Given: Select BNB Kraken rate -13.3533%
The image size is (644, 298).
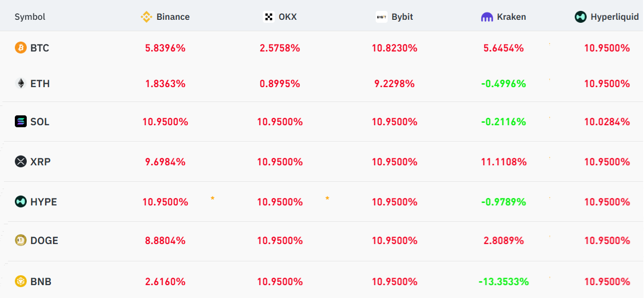Looking at the screenshot, I should click(x=503, y=282).
